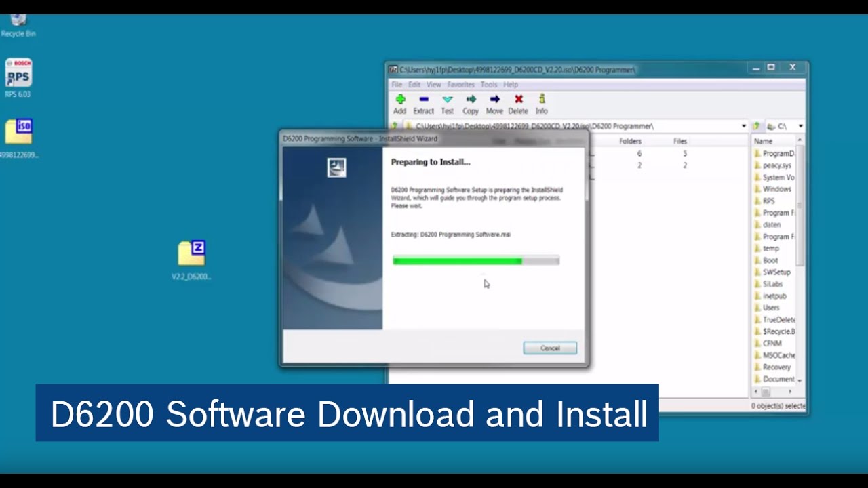This screenshot has height=488, width=868.
Task: Click the horizontal scrollbar left arrow in the right pane
Action: pos(756,392)
